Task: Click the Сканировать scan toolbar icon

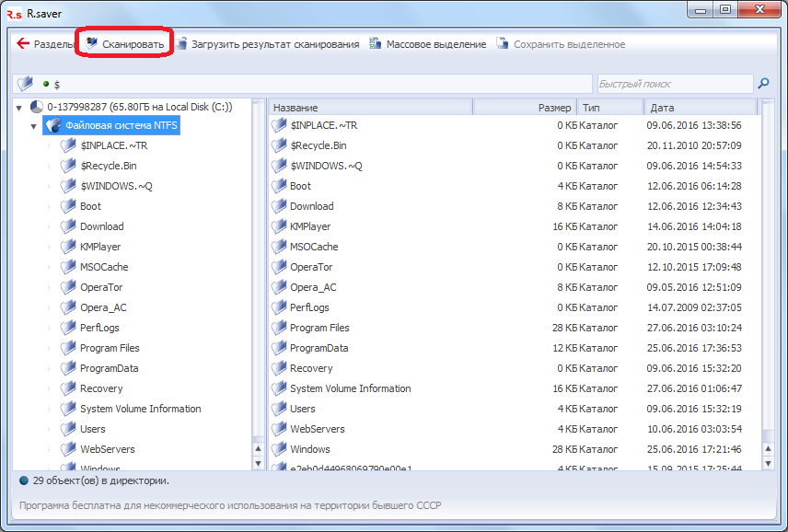Action: 91,43
